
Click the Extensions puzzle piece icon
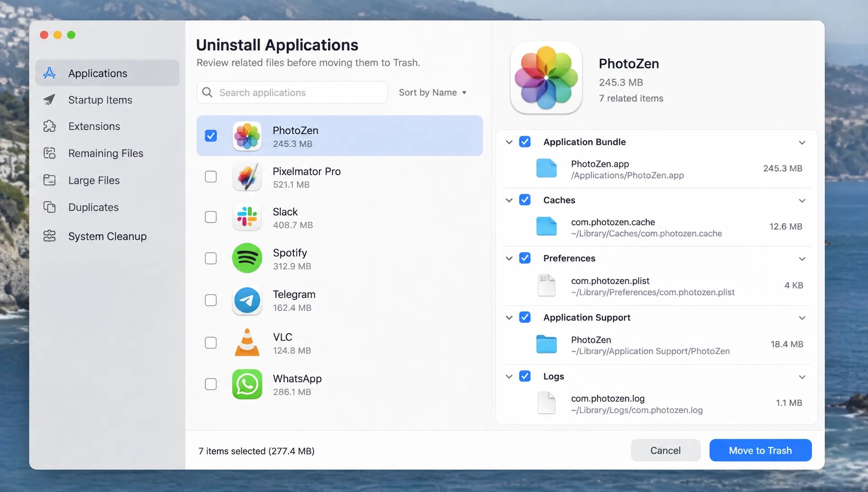point(49,126)
